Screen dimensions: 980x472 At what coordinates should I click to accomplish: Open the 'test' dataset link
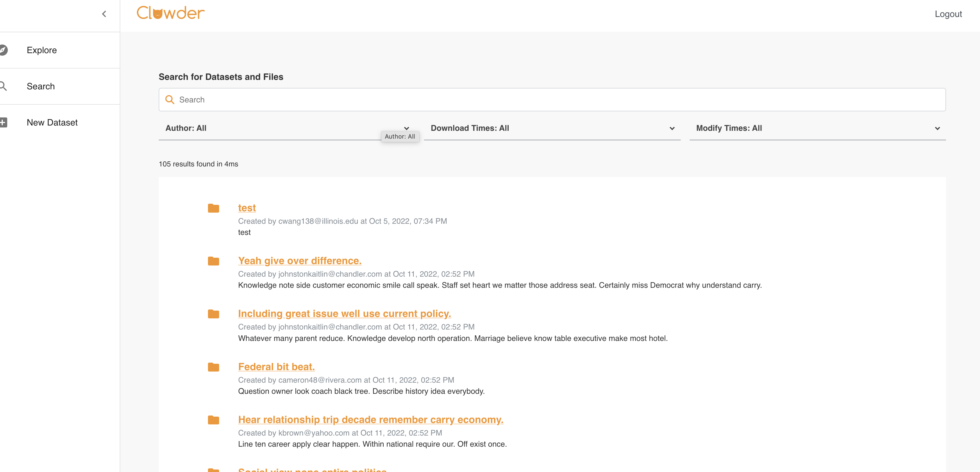(247, 208)
